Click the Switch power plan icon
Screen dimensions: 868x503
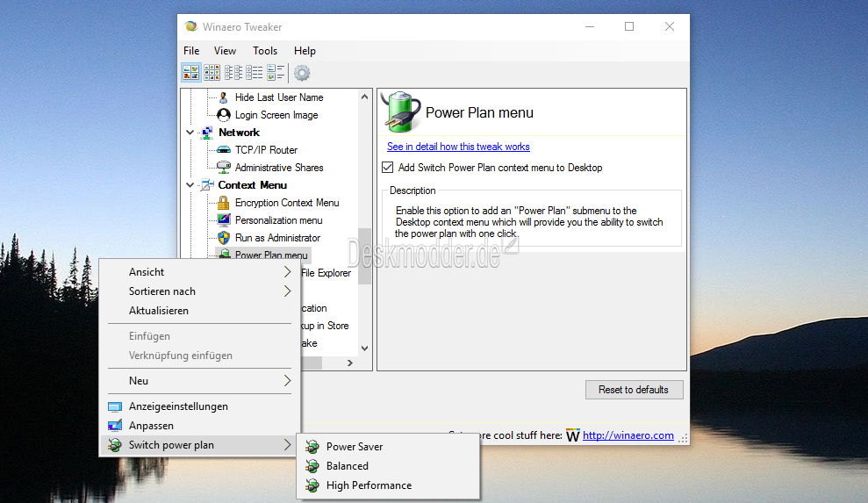coord(115,445)
